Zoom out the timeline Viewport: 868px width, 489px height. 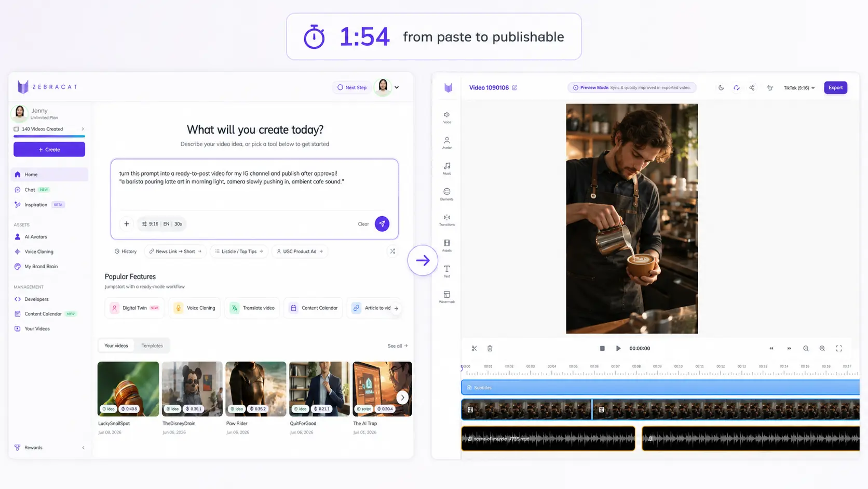coord(806,348)
